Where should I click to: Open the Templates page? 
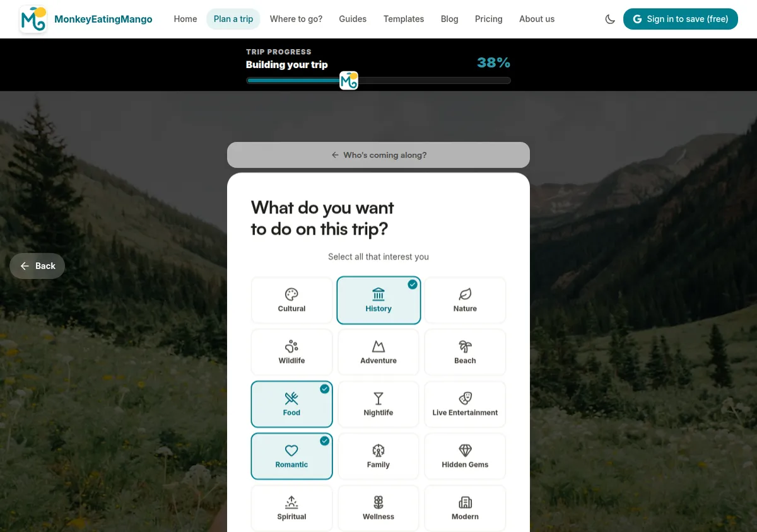point(404,19)
